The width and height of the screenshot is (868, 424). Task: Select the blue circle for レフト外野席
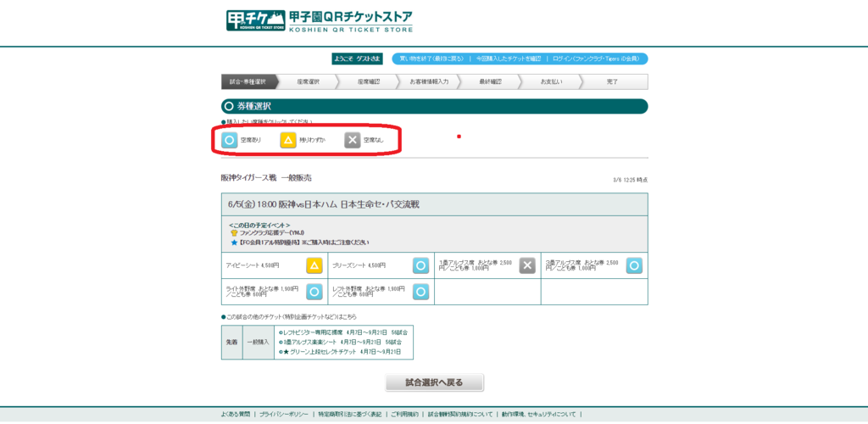click(420, 292)
